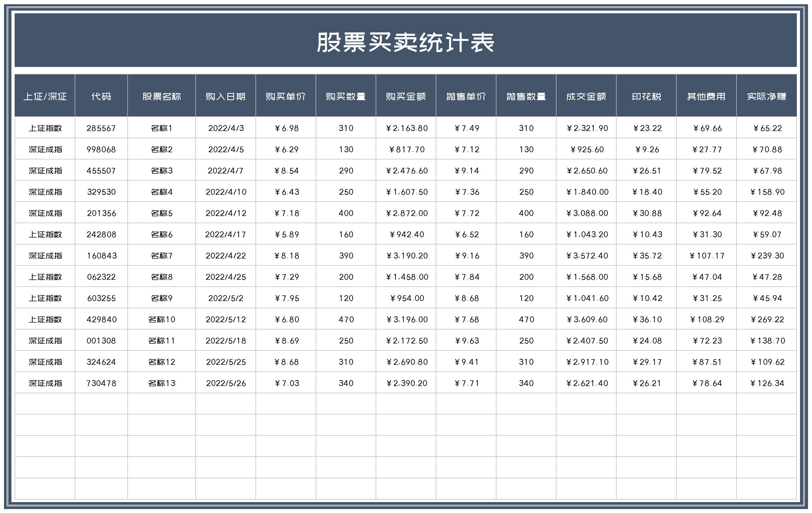The height and width of the screenshot is (513, 812).
Task: Select the title 股票买卖统计表
Action: point(406,43)
